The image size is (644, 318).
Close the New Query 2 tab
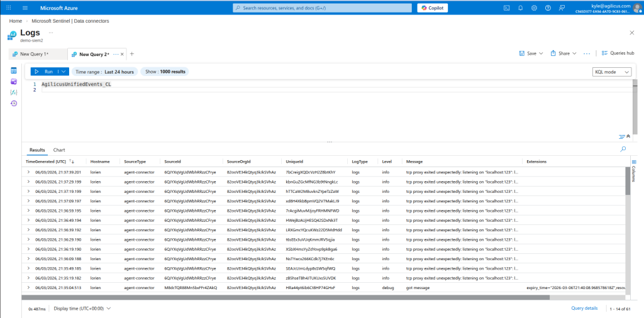[x=122, y=54]
